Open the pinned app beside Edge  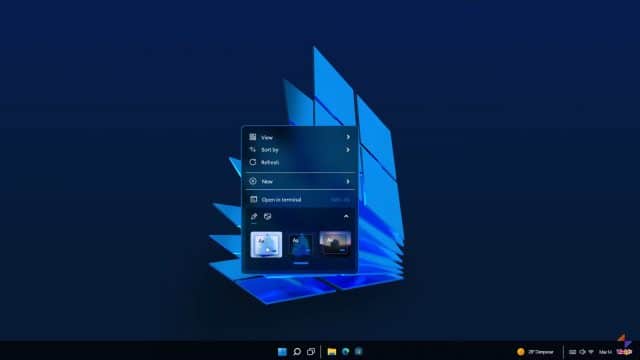[359, 351]
